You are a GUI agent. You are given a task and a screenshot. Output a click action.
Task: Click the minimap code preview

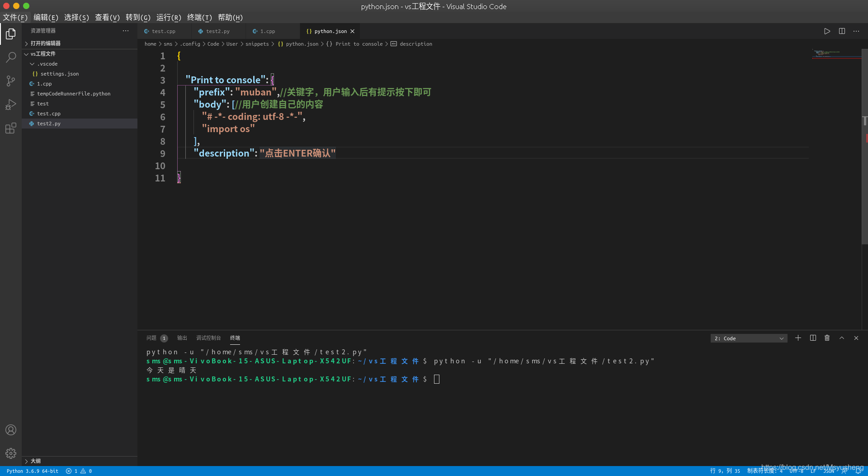[836, 54]
